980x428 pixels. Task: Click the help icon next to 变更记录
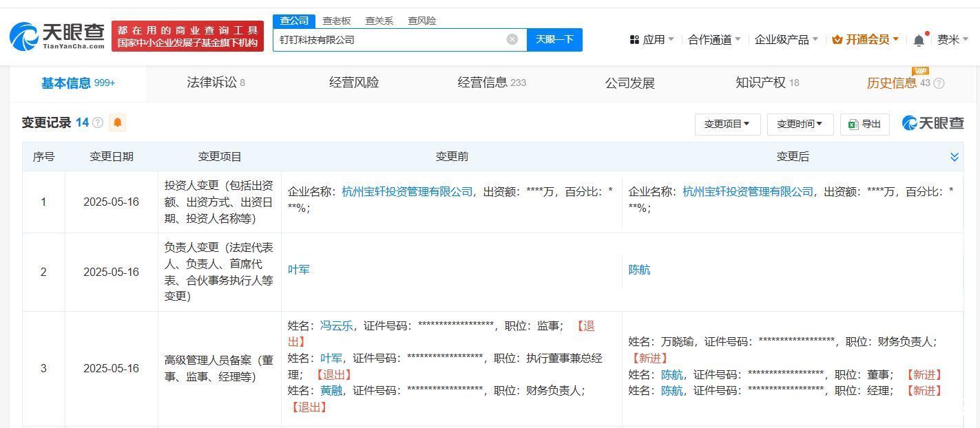pos(98,122)
